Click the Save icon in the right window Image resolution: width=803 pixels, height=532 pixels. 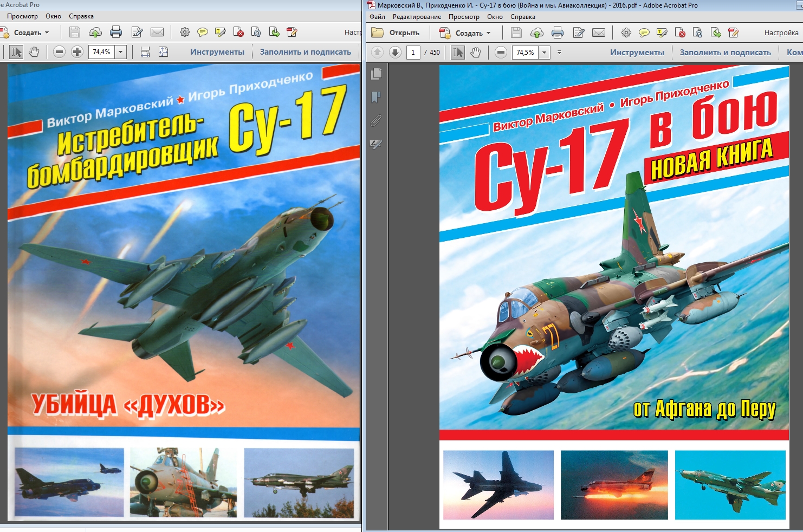click(x=516, y=33)
